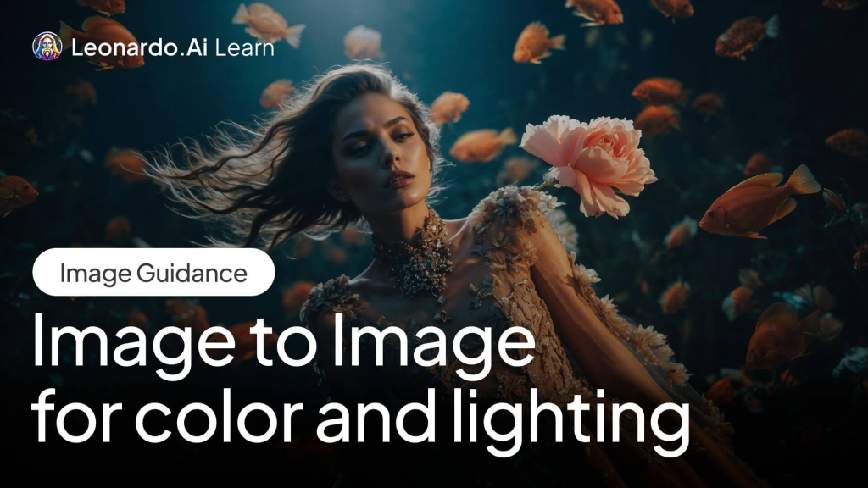Click the orange fish just left of the peony

(481, 145)
